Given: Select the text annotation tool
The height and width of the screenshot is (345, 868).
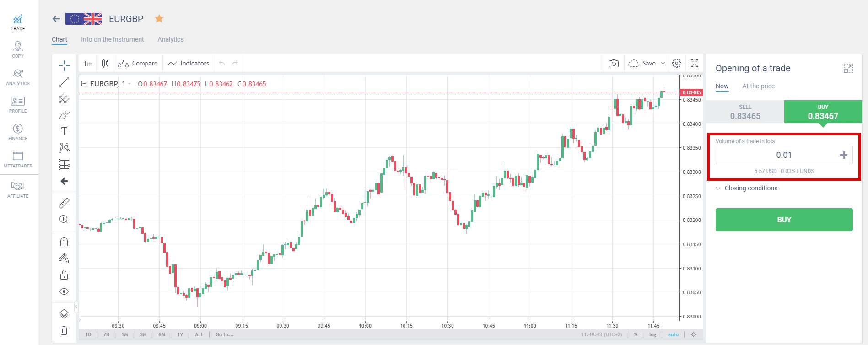Looking at the screenshot, I should tap(64, 131).
